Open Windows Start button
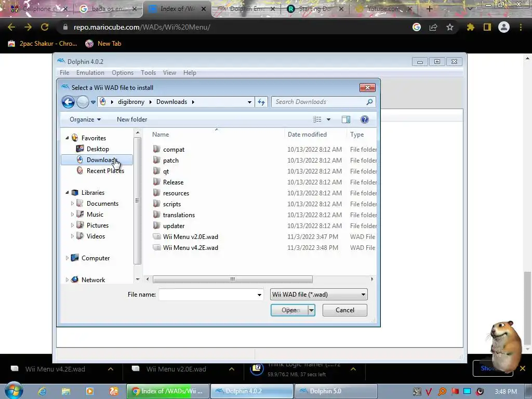The width and height of the screenshot is (532, 399). pos(14,391)
